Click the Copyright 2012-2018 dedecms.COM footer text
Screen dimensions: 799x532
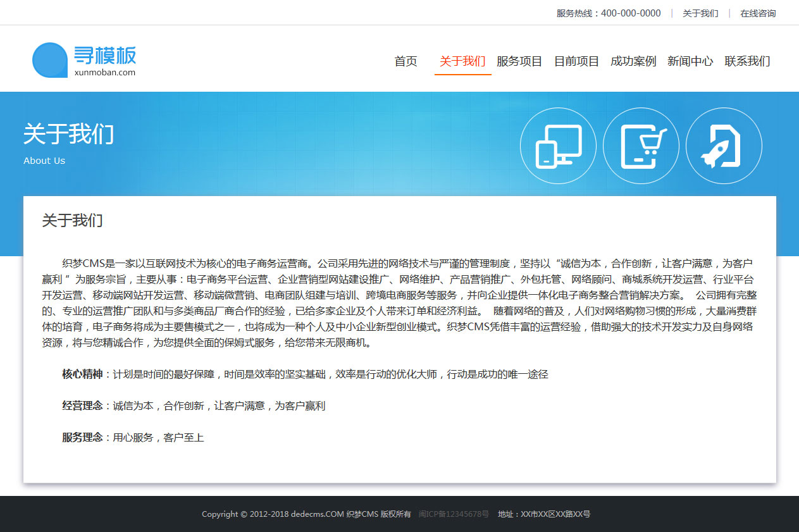306,514
